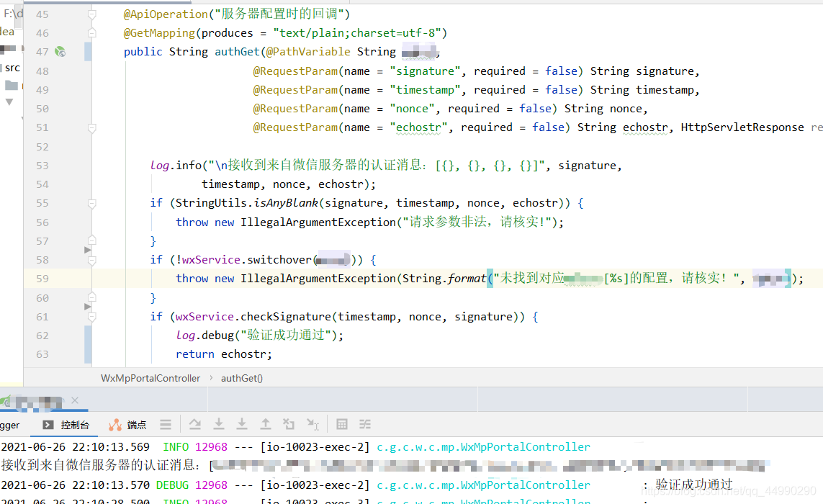Click line number 53 in the gutter

[42, 166]
